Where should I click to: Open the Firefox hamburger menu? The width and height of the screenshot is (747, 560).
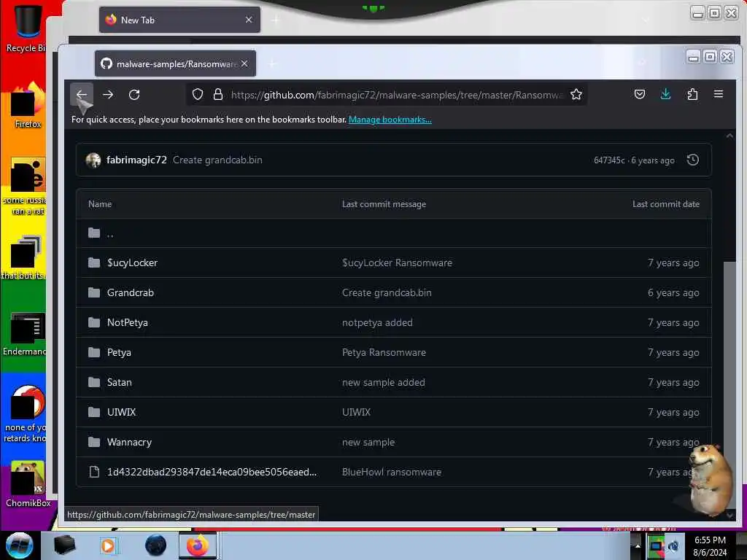719,94
